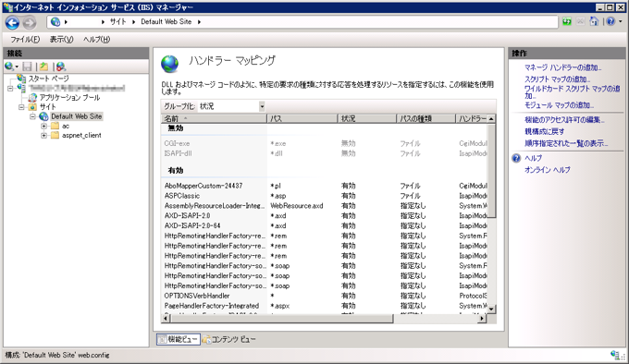This screenshot has height=364, width=629.
Task: Click the save disk icon in connections toolbar
Action: [27, 67]
